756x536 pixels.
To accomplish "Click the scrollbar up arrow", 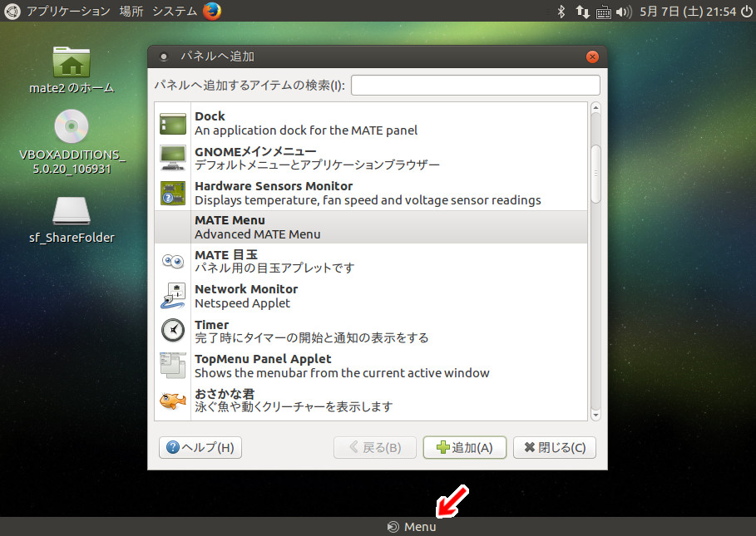I will 596,107.
